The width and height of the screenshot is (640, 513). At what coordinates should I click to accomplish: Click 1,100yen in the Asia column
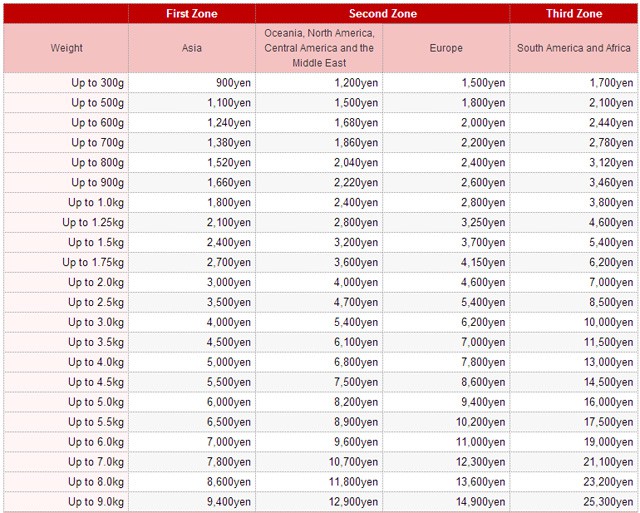[x=229, y=103]
